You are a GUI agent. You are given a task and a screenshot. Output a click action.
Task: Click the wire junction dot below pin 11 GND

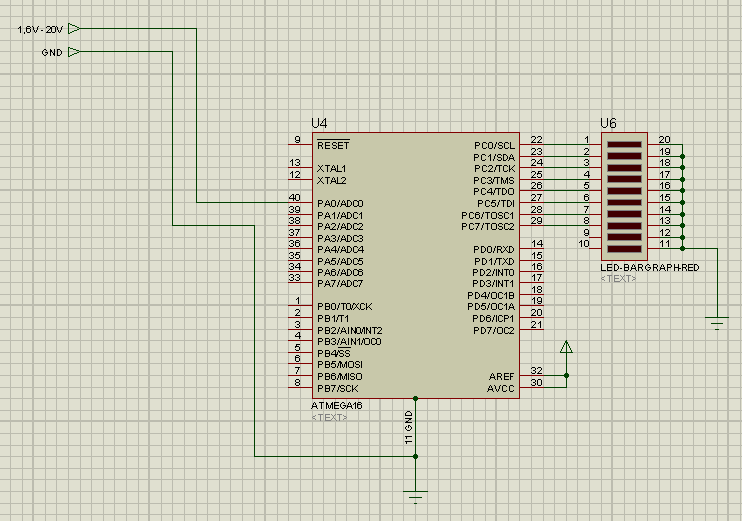pos(416,456)
